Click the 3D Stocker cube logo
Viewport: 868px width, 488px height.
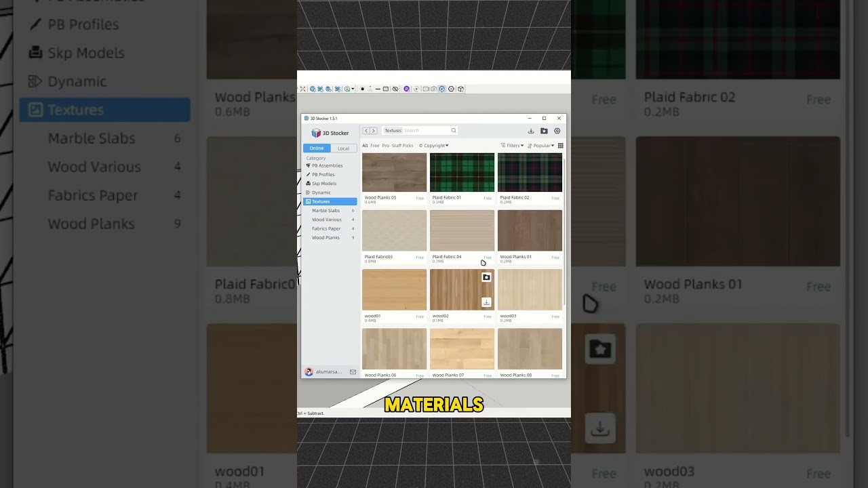pos(316,133)
